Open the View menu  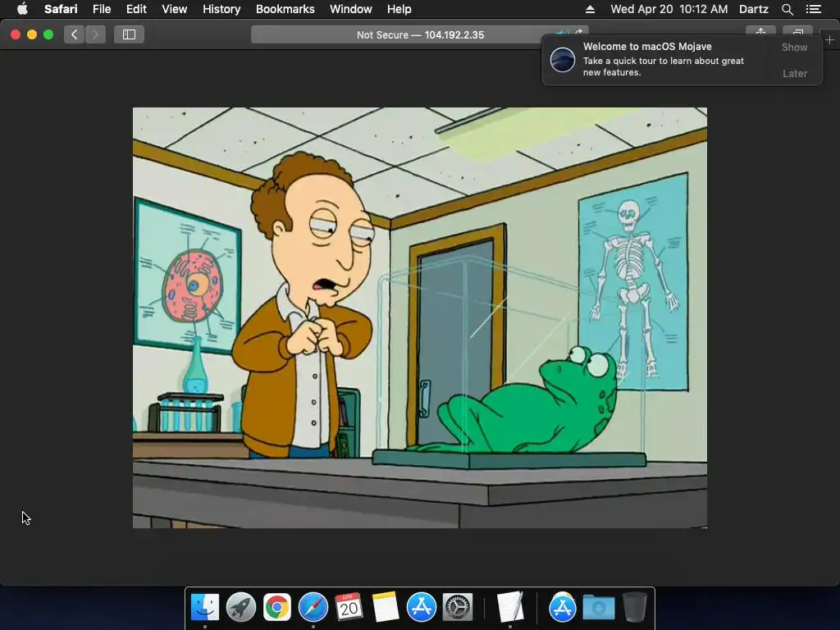(x=174, y=9)
